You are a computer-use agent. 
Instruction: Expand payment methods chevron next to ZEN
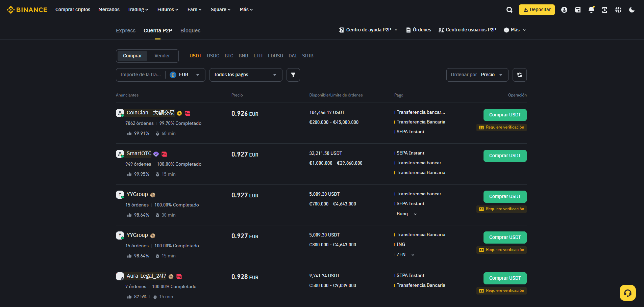tap(413, 255)
